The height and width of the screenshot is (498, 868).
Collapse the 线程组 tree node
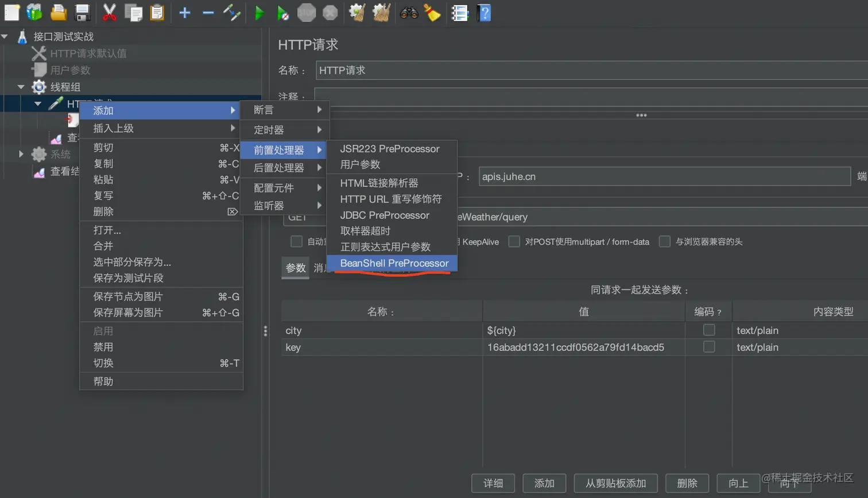(x=21, y=87)
